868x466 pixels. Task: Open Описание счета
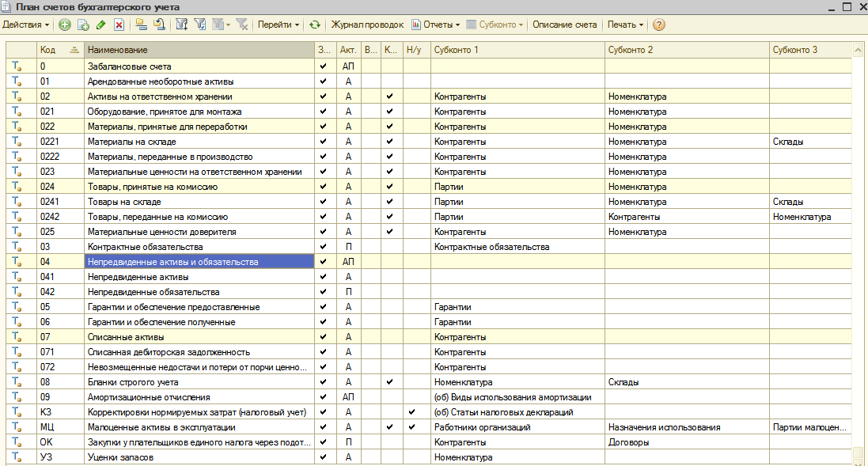point(565,25)
